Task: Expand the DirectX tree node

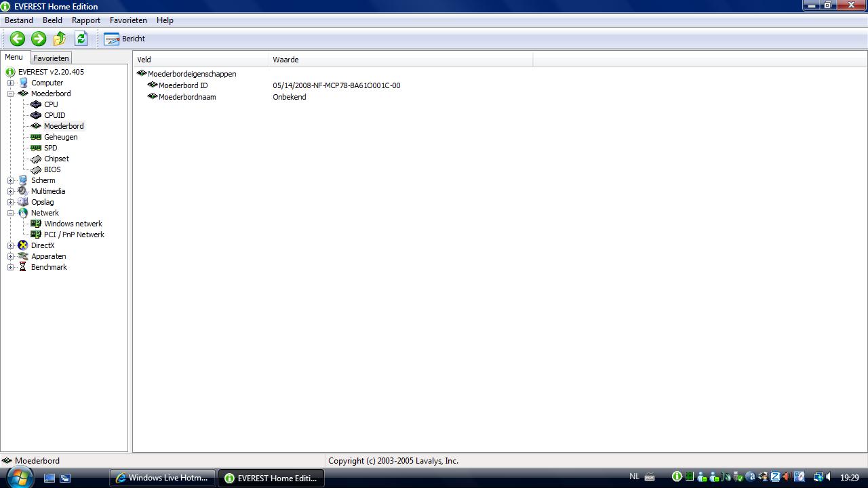Action: click(x=10, y=245)
